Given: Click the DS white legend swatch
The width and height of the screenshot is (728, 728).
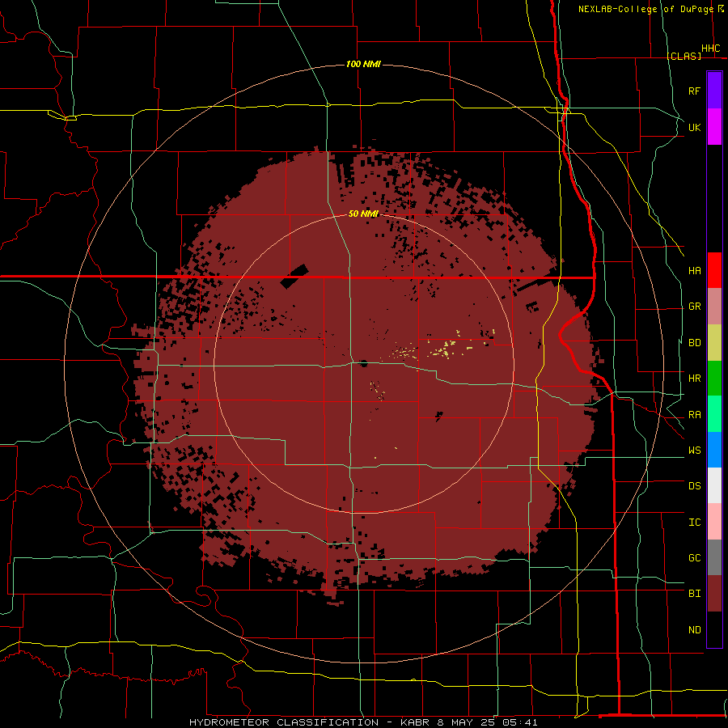Looking at the screenshot, I should coord(714,485).
